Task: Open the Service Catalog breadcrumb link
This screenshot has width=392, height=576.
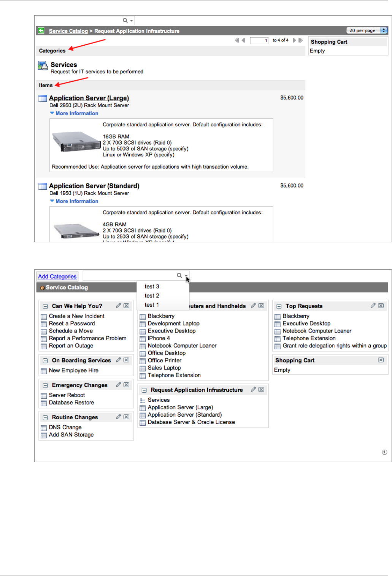Action: coord(68,31)
